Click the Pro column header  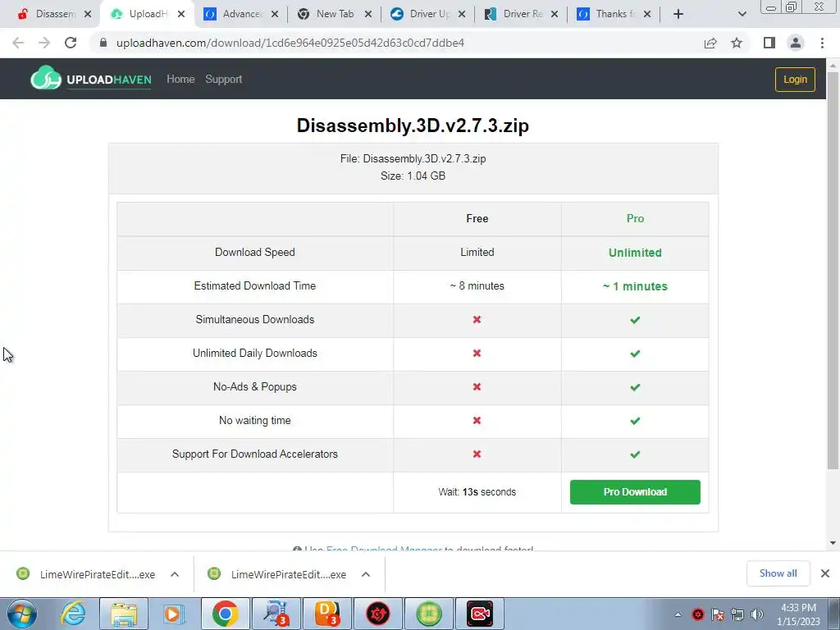click(635, 218)
